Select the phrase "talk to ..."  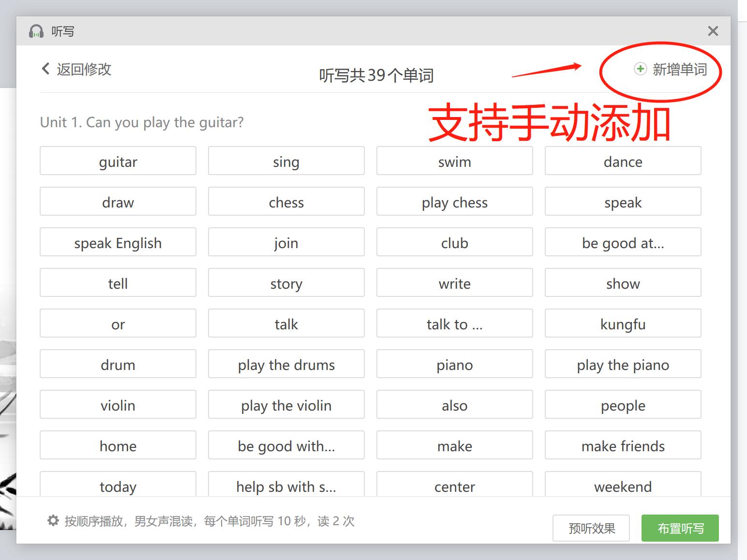pyautogui.click(x=455, y=323)
